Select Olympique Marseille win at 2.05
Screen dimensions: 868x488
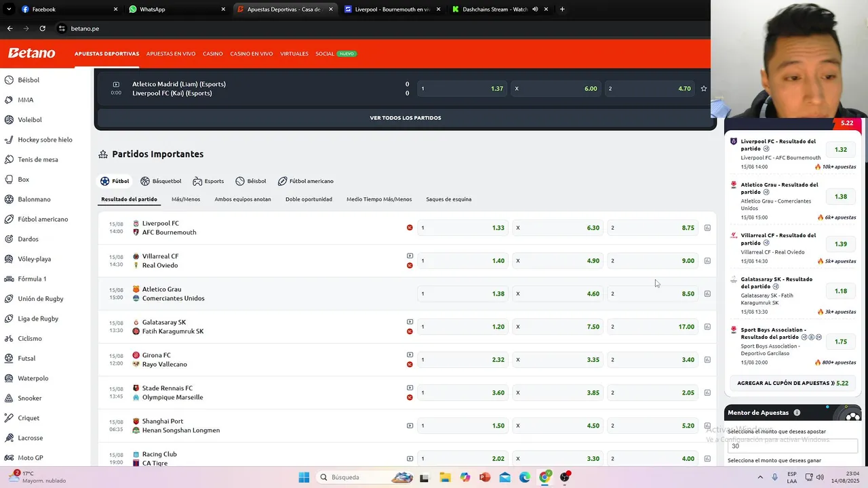pos(652,393)
